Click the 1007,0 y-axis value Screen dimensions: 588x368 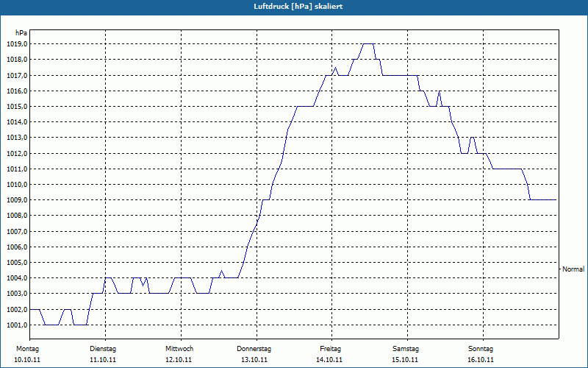[17, 232]
